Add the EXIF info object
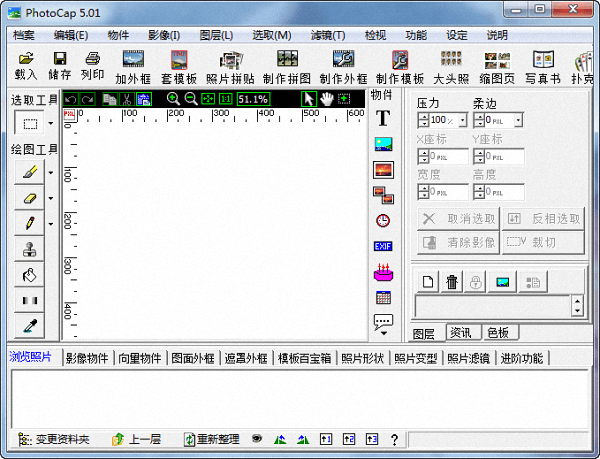 tap(383, 246)
